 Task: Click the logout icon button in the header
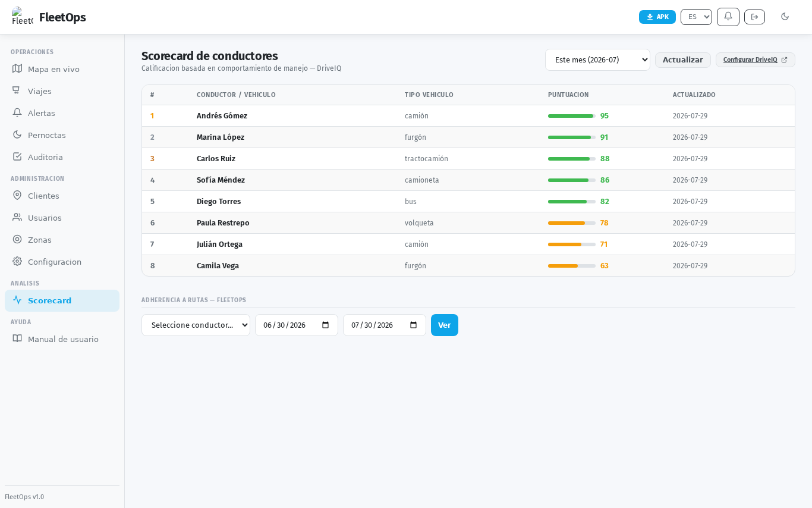754,17
